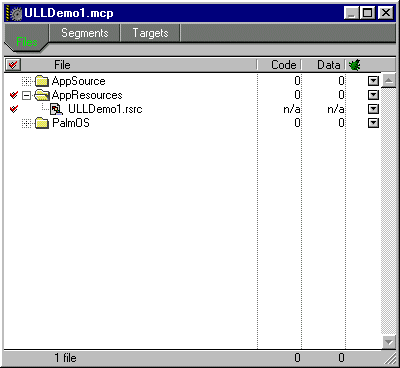This screenshot has height=368, width=400.
Task: Select the PalmOS group name
Action: pos(71,123)
